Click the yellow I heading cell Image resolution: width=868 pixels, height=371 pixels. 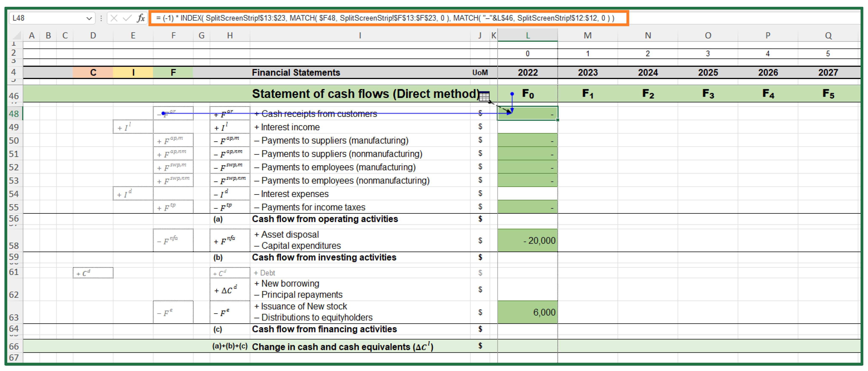pos(133,72)
